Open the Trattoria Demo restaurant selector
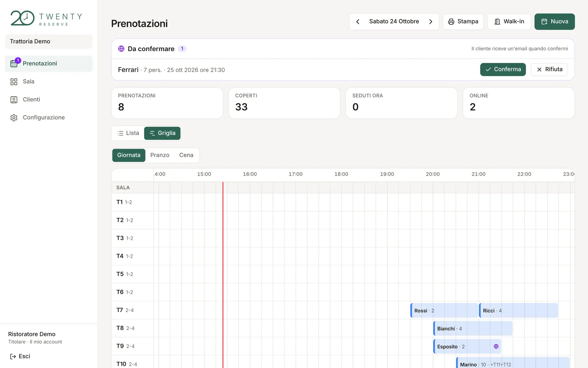The image size is (588, 368). pyautogui.click(x=49, y=42)
